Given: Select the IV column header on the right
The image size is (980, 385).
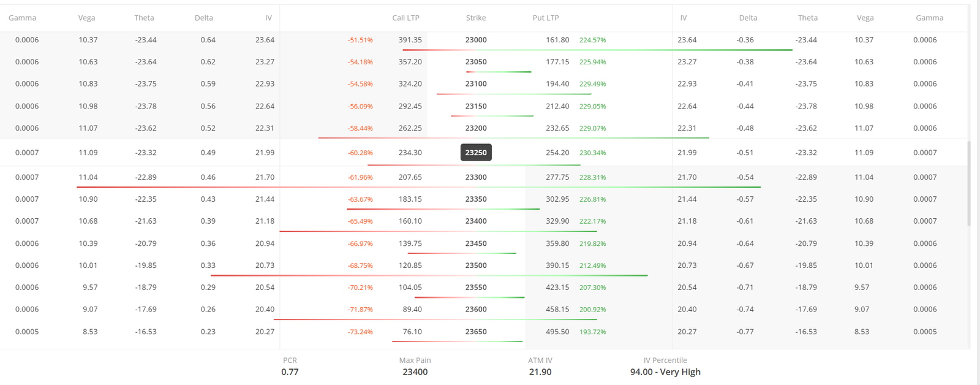Looking at the screenshot, I should click(684, 18).
